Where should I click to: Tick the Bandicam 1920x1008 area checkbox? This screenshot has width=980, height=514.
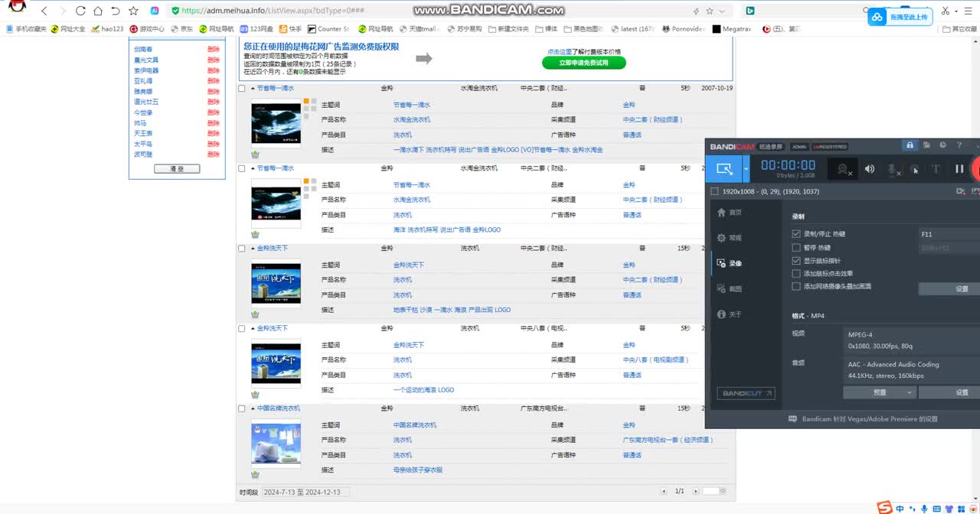click(x=714, y=191)
